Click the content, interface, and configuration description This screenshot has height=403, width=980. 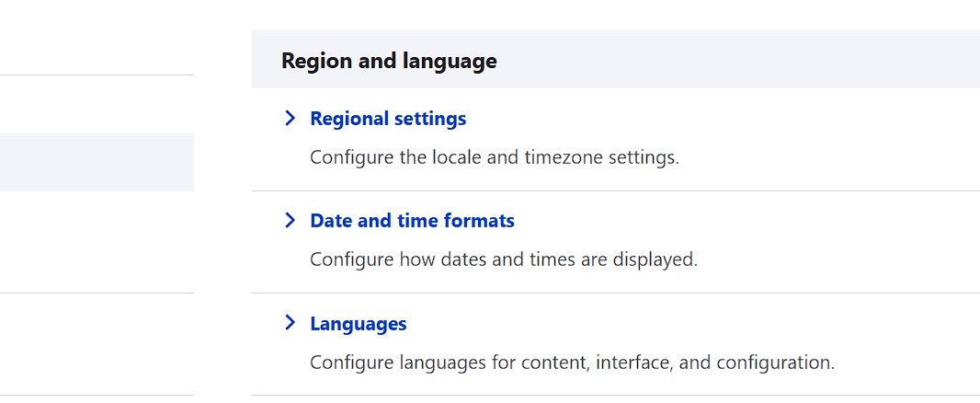(x=572, y=363)
